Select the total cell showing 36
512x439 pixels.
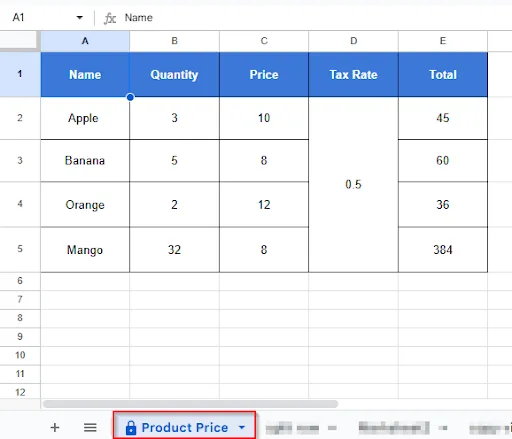tap(443, 204)
